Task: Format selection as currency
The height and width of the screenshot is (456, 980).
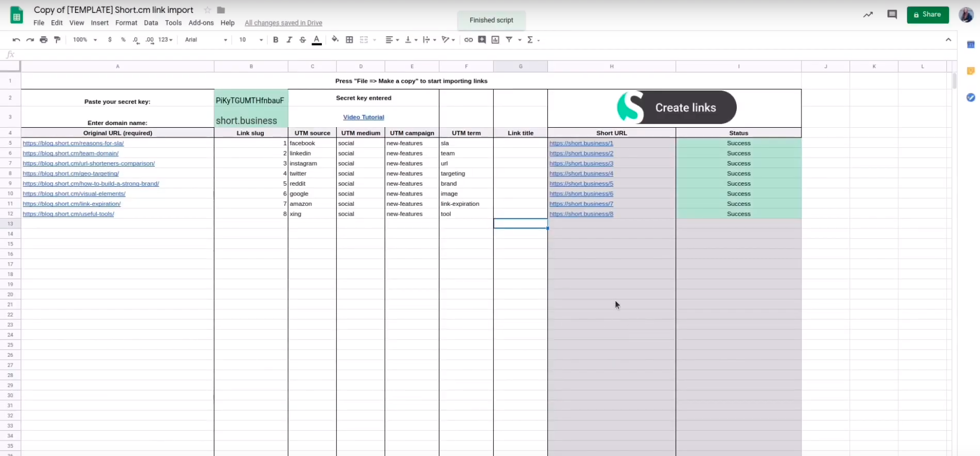Action: (110, 40)
